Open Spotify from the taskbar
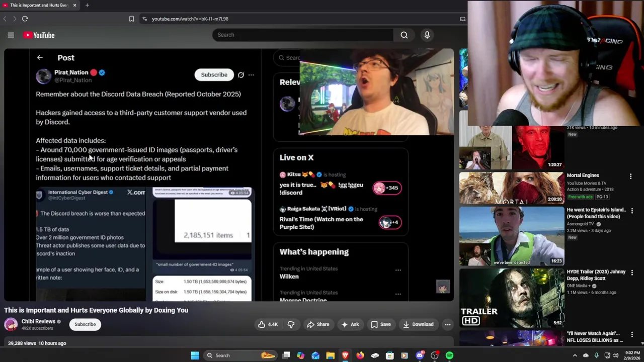This screenshot has height=362, width=644. click(449, 355)
